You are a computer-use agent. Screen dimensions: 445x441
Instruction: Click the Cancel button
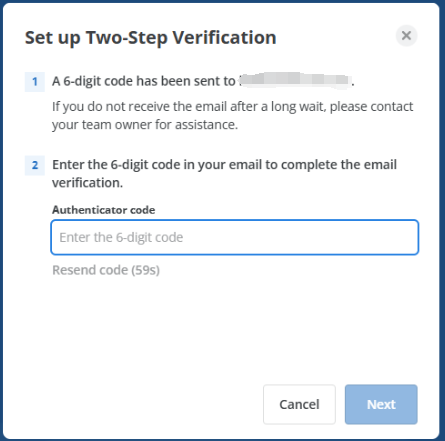pyautogui.click(x=299, y=404)
